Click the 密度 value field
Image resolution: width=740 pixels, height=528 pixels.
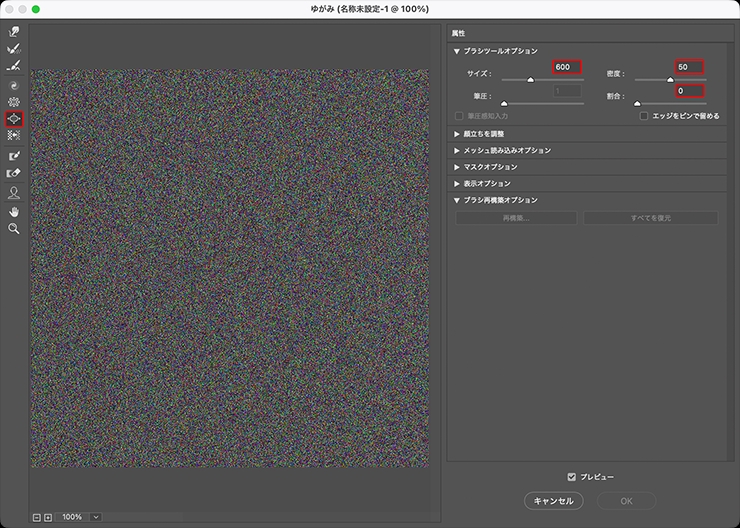point(687,67)
